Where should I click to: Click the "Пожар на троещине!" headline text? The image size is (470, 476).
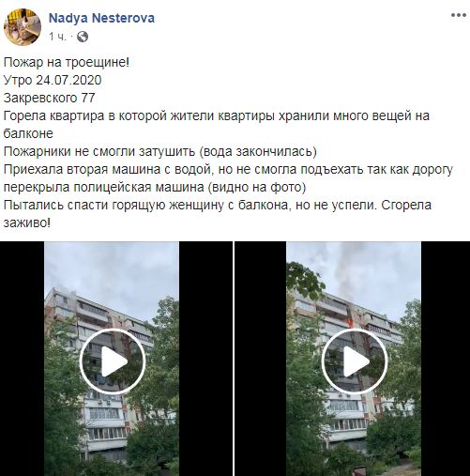67,63
